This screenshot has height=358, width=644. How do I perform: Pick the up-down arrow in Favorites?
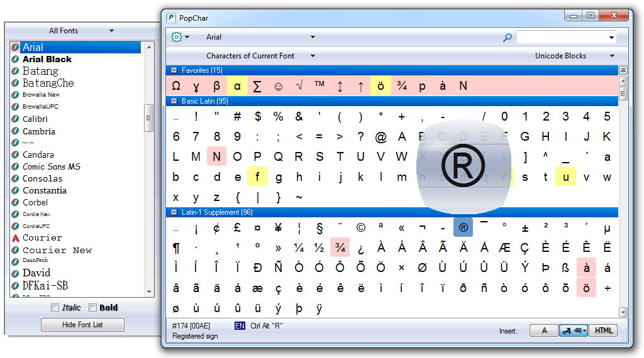[340, 86]
